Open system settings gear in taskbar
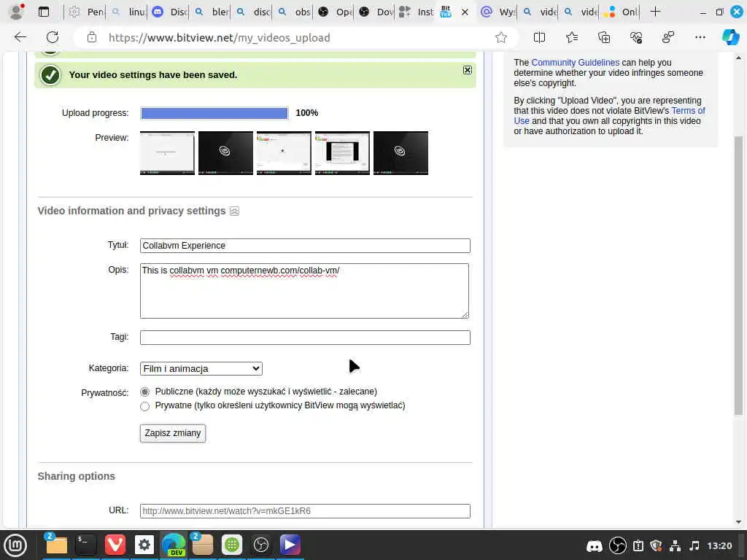 coord(144,545)
